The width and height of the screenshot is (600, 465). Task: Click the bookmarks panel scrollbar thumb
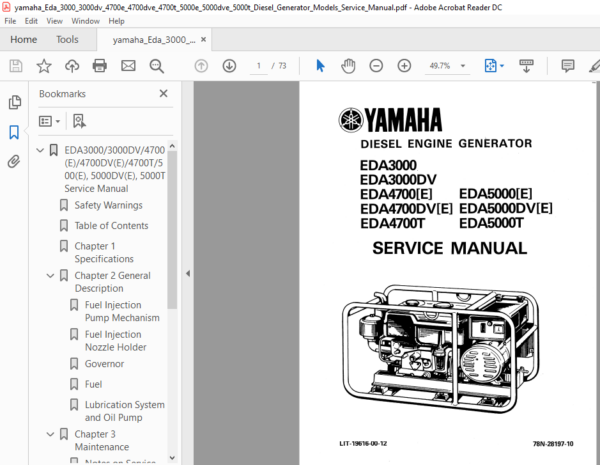(x=172, y=230)
